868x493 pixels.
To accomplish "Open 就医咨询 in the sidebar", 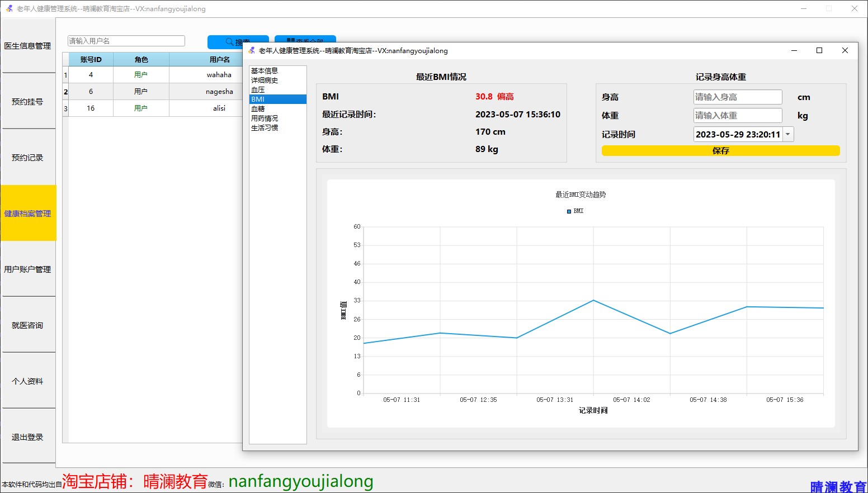I will [28, 325].
